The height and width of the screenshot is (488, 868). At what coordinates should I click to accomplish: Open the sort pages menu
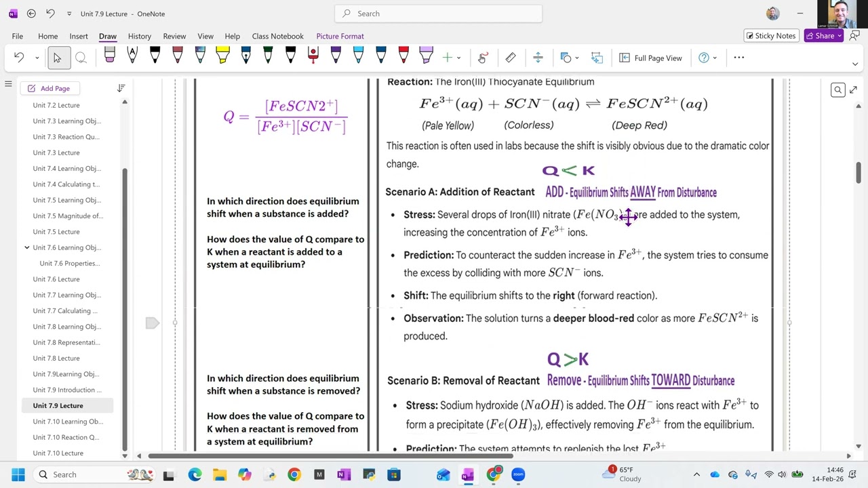coord(121,88)
